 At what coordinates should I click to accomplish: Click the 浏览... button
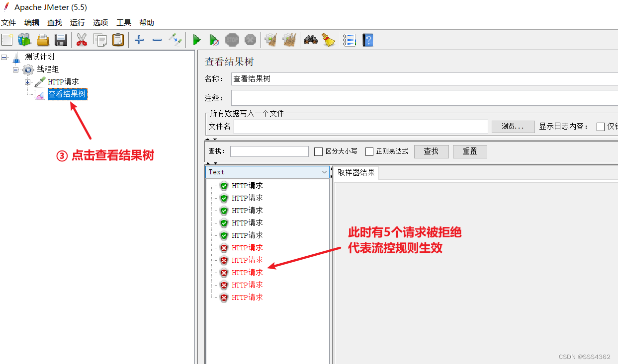(x=513, y=127)
